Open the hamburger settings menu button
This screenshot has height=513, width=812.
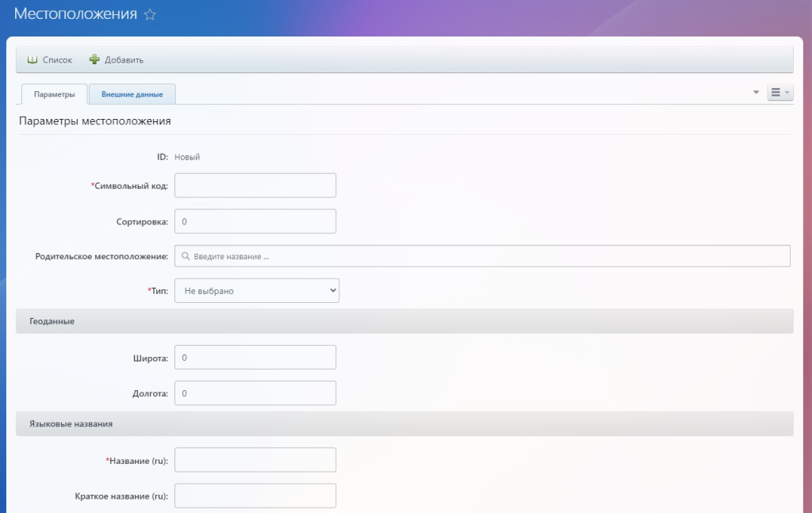point(779,93)
